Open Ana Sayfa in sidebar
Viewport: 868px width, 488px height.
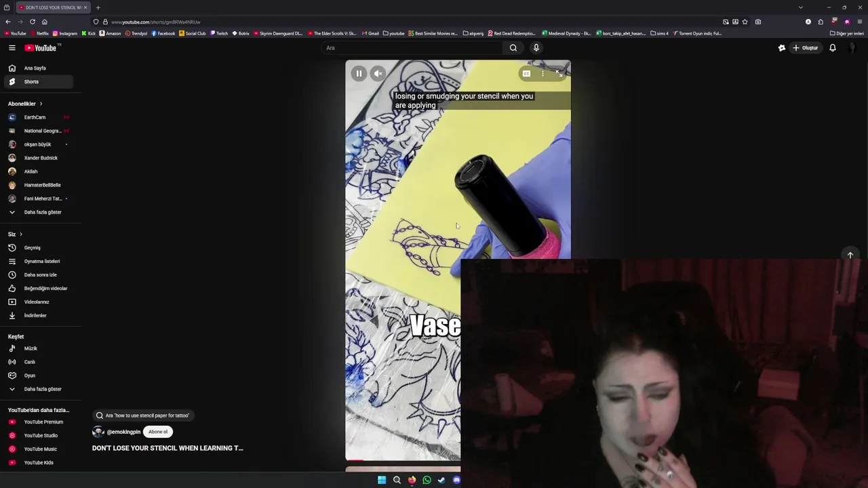37,68
